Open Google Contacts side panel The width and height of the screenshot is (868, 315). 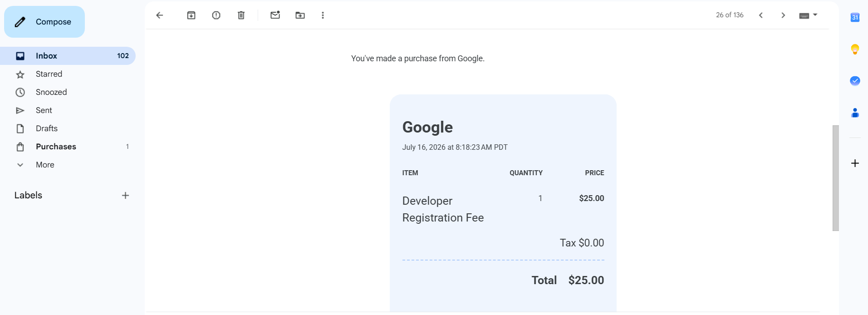coord(855,113)
